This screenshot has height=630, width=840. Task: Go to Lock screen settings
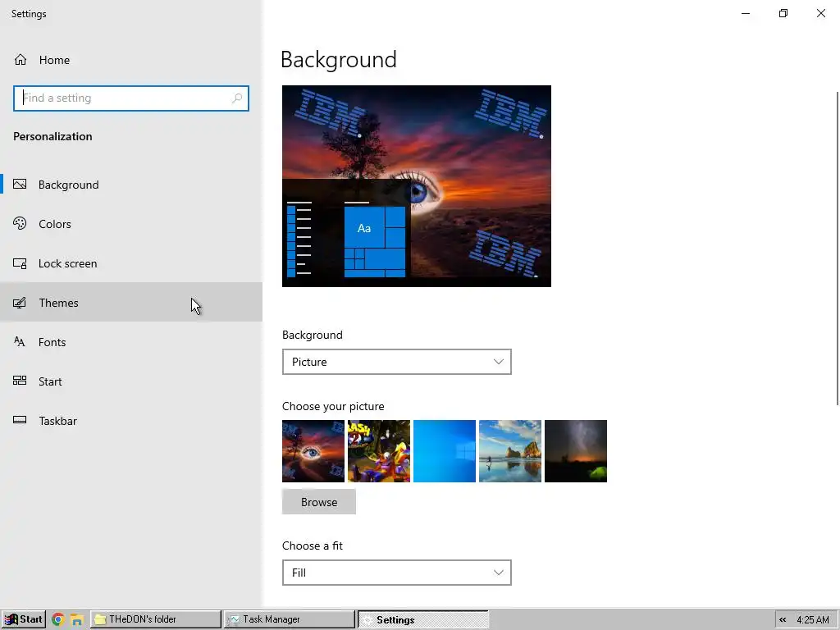(131, 263)
